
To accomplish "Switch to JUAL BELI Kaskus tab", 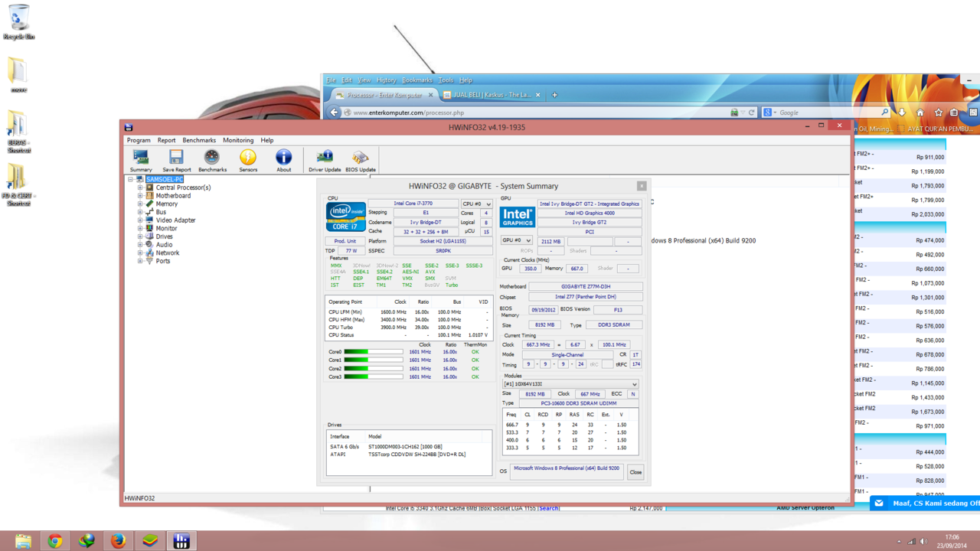I will tap(492, 95).
